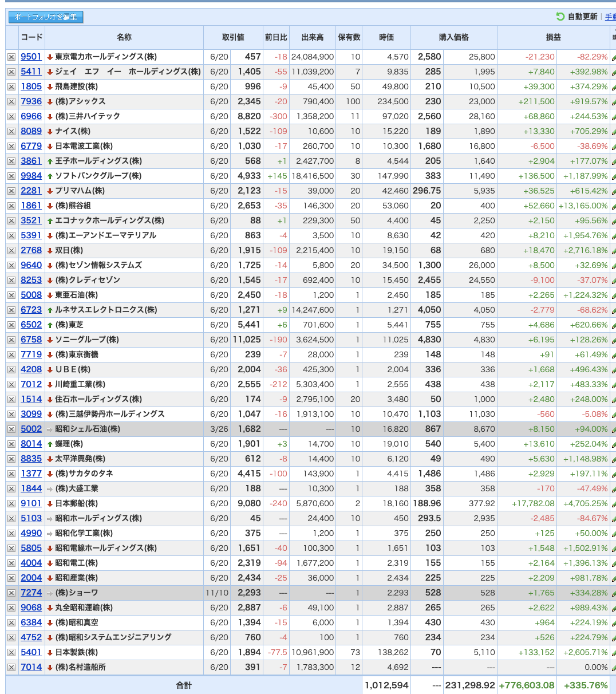Click the loss value -21,230
The height and width of the screenshot is (694, 616).
click(540, 57)
